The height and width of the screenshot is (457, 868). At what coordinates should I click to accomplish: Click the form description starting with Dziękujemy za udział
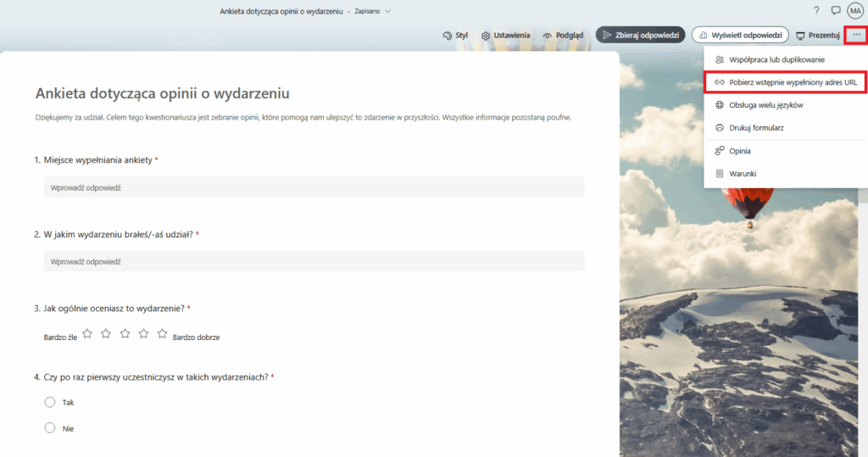point(303,118)
